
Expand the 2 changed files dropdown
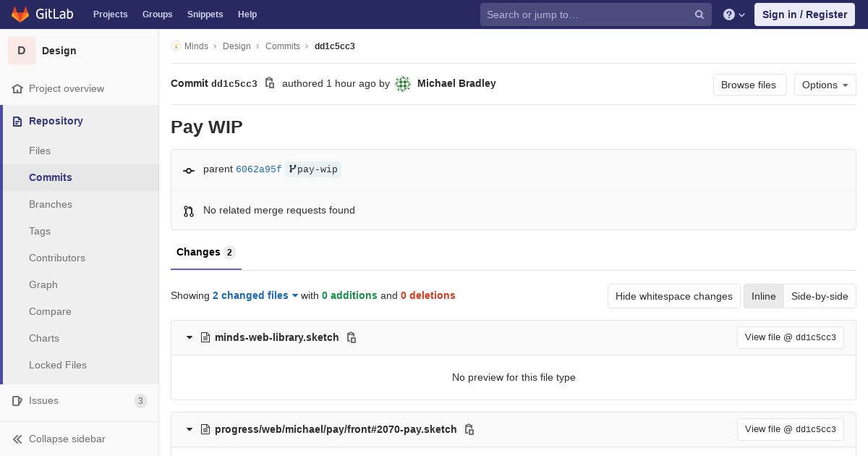point(255,295)
